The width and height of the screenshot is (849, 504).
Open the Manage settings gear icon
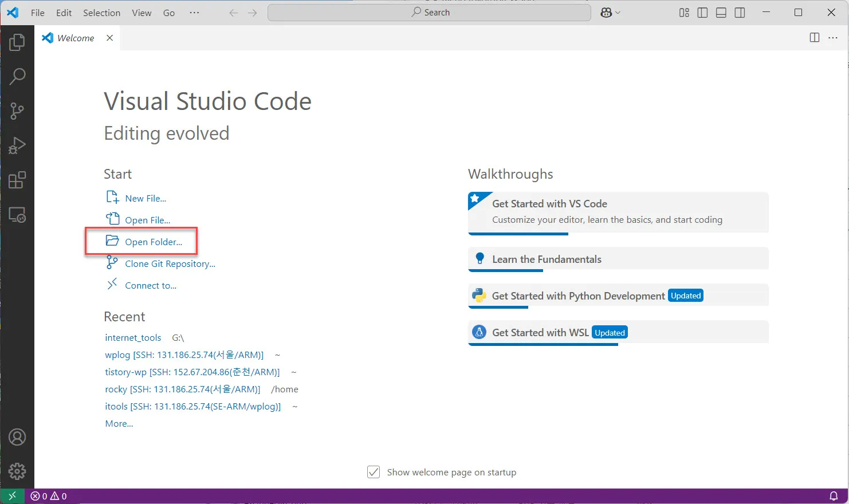(17, 471)
